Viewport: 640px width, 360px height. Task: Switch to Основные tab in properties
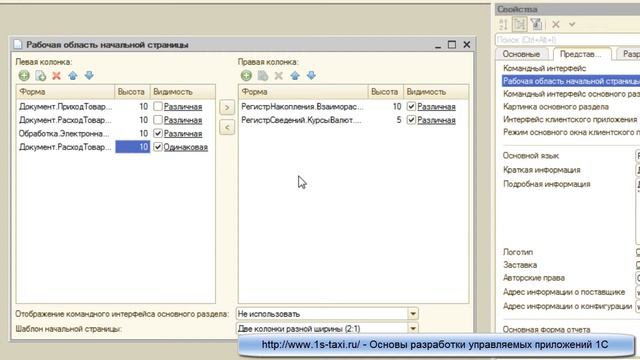[521, 54]
